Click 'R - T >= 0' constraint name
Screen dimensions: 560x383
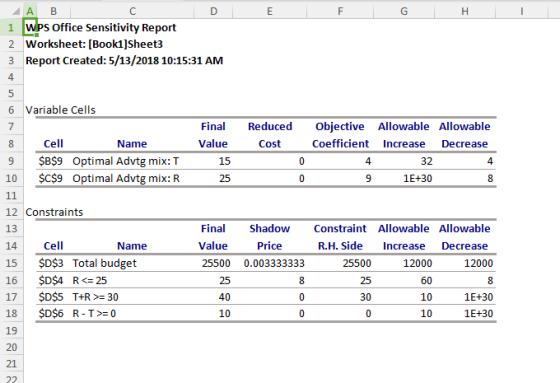(x=94, y=313)
